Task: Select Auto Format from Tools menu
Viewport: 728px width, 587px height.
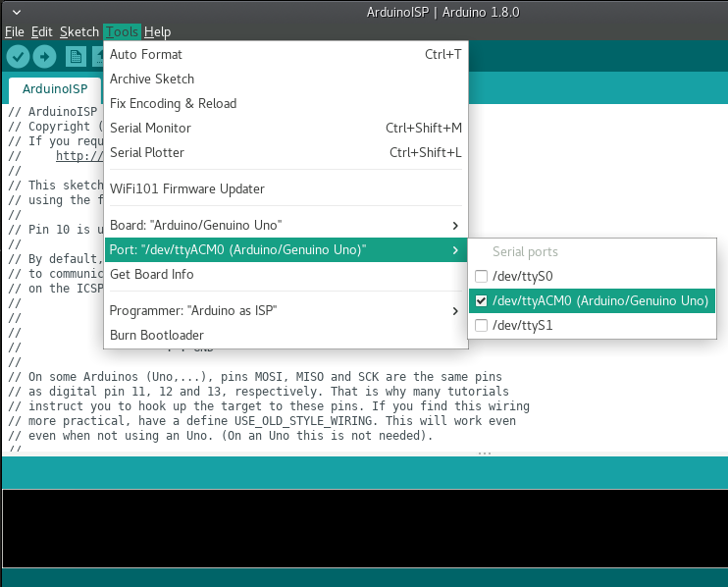Action: pyautogui.click(x=286, y=54)
